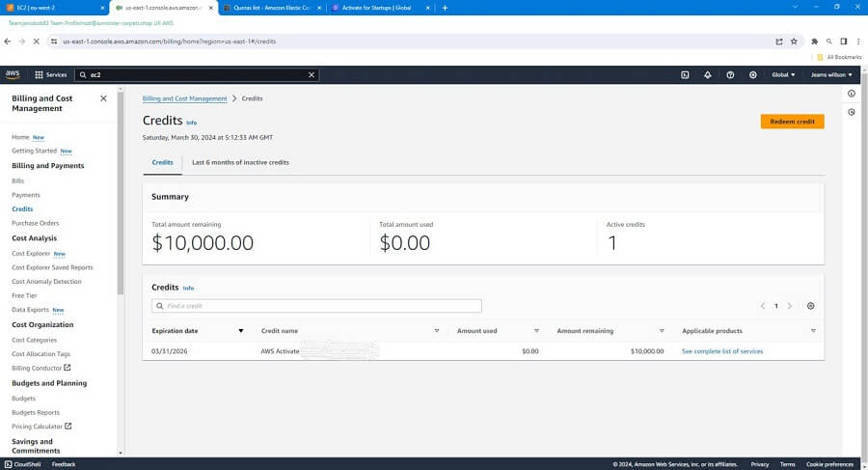This screenshot has height=470, width=868.
Task: Open CloudShell in the footer
Action: click(23, 464)
